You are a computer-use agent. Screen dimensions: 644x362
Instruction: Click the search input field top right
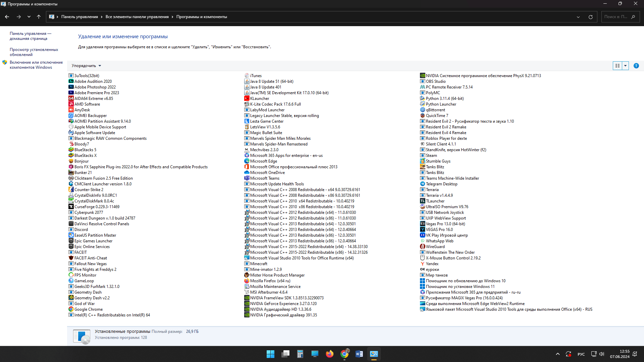pos(616,16)
